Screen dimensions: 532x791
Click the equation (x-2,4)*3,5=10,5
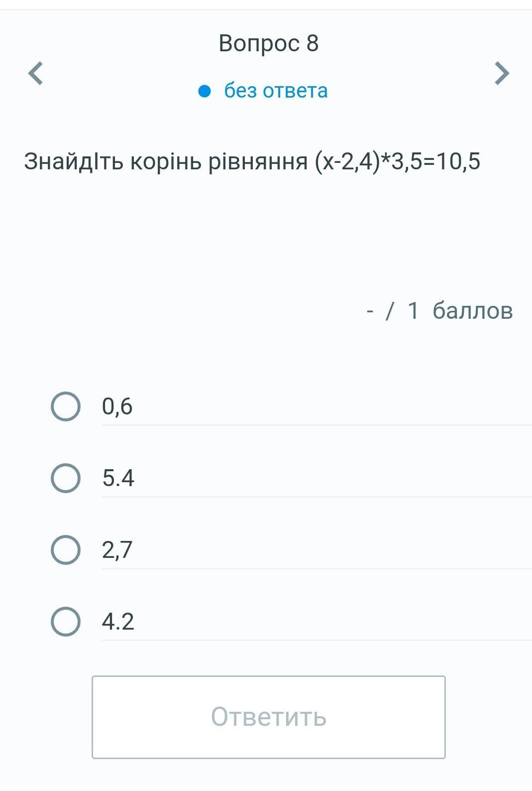tap(397, 161)
